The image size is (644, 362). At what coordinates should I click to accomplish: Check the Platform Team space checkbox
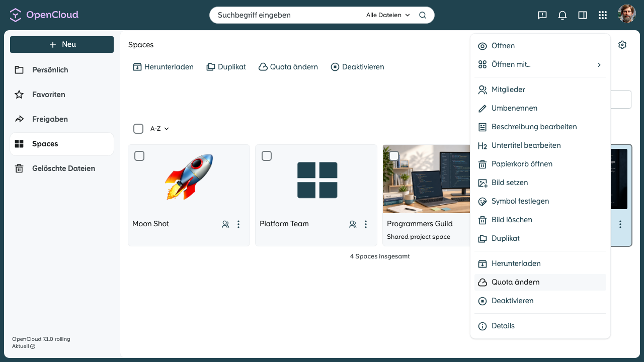[x=267, y=156]
